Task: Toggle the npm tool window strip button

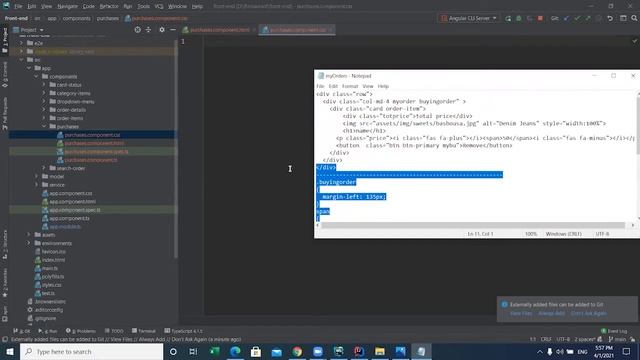Action: [5, 313]
